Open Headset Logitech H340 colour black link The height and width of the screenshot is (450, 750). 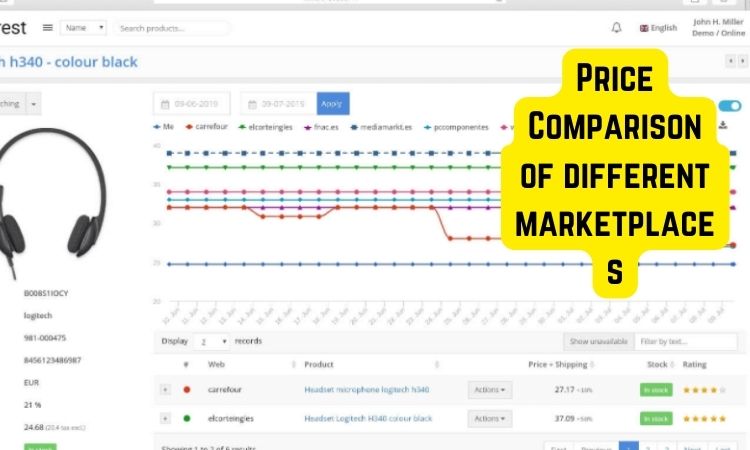pyautogui.click(x=368, y=418)
